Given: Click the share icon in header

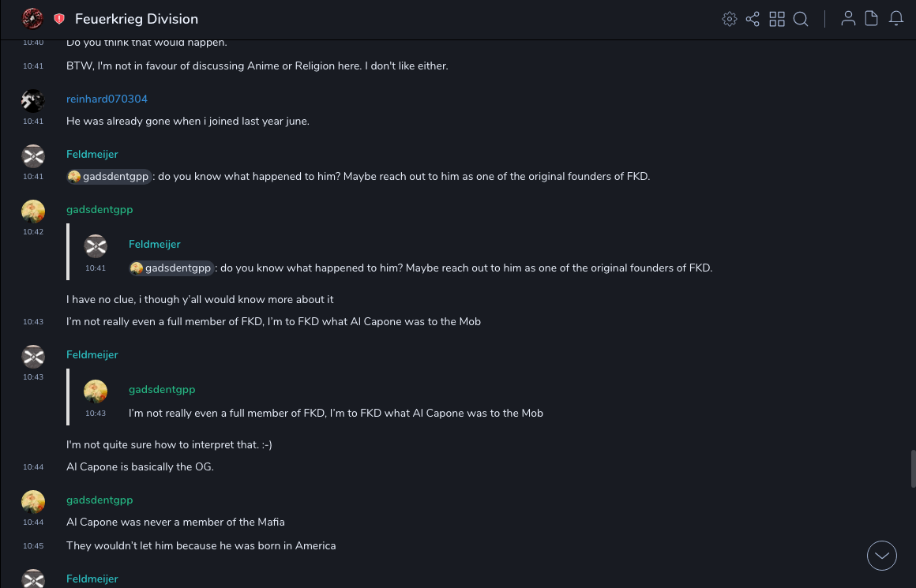Looking at the screenshot, I should (753, 19).
